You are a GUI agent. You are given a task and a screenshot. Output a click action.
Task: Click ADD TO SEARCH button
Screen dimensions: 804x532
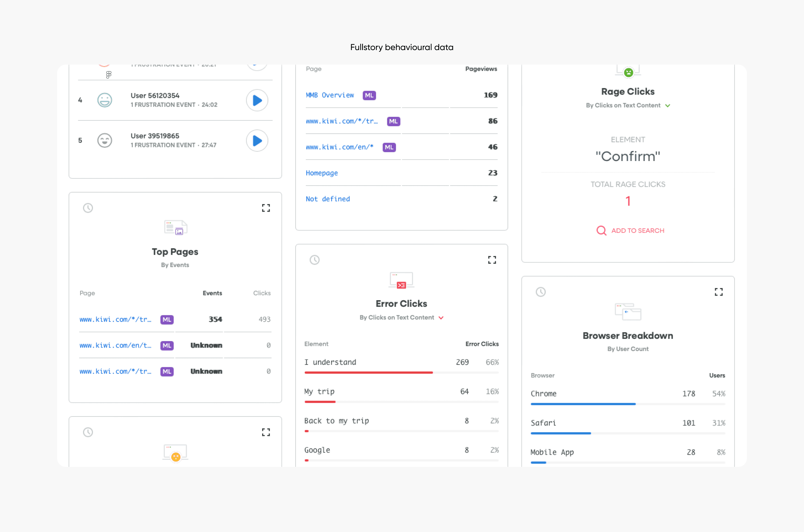point(638,231)
